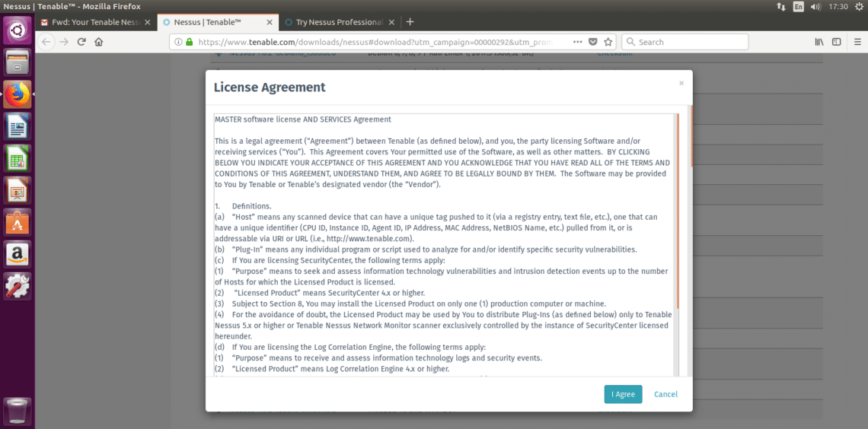Click the 17:30 clock in panel

click(838, 7)
